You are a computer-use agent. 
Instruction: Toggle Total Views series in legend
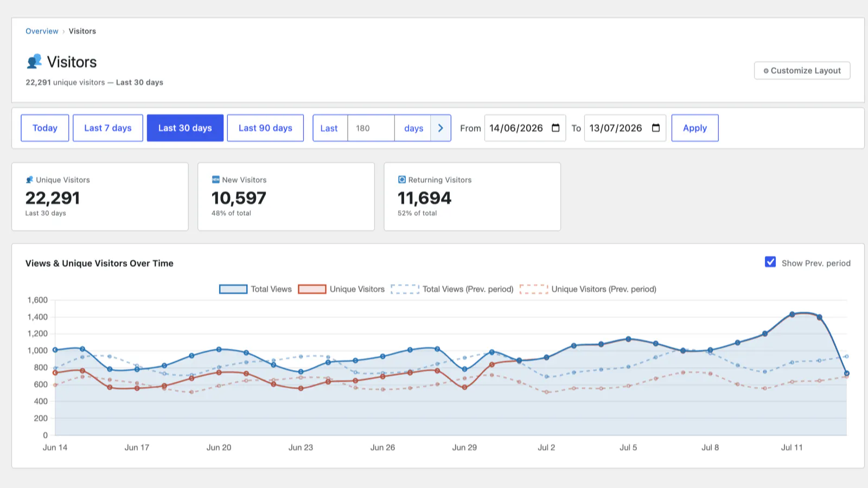tap(256, 289)
